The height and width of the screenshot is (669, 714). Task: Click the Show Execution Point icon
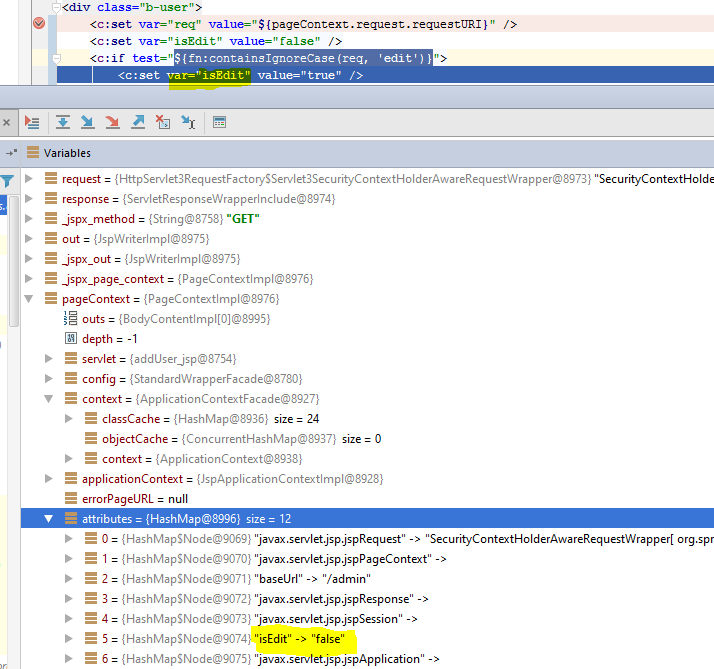tap(32, 122)
